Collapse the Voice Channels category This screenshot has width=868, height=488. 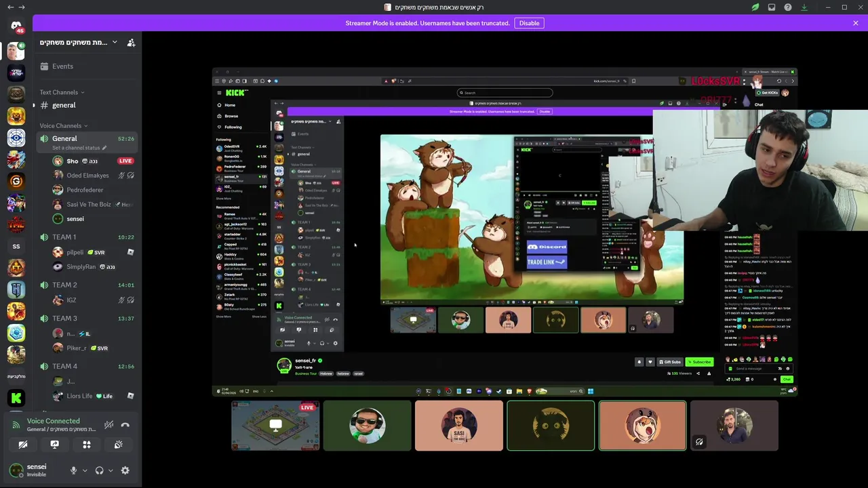64,125
